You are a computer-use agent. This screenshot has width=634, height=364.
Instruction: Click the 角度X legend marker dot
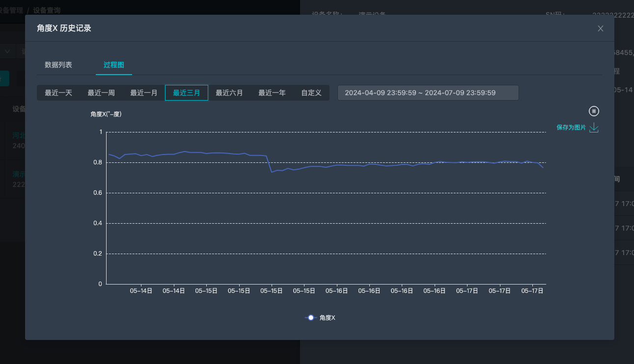coord(310,317)
